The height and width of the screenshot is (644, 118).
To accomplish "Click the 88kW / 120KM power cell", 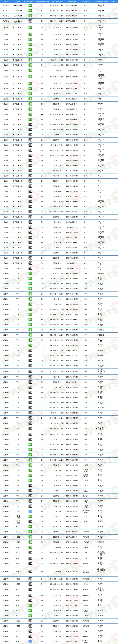I will click(x=72, y=382).
